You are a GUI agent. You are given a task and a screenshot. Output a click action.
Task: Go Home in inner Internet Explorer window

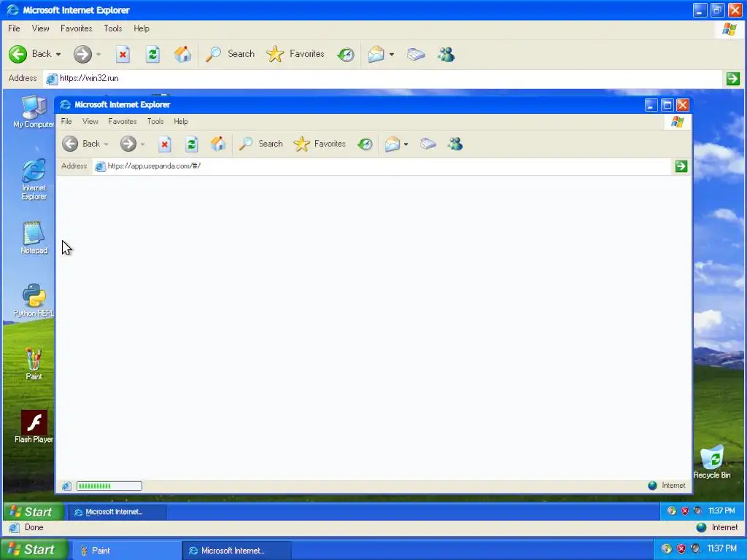[218, 144]
